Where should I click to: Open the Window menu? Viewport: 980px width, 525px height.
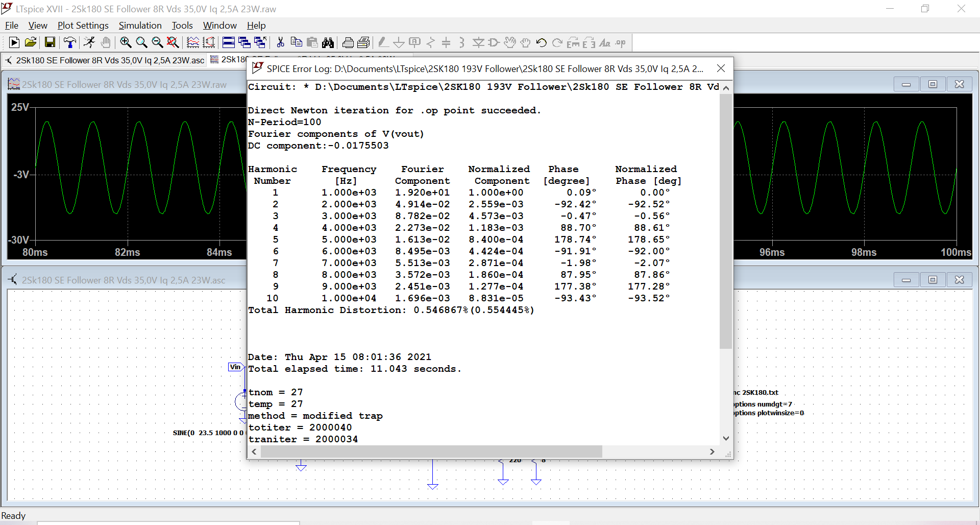coord(220,26)
